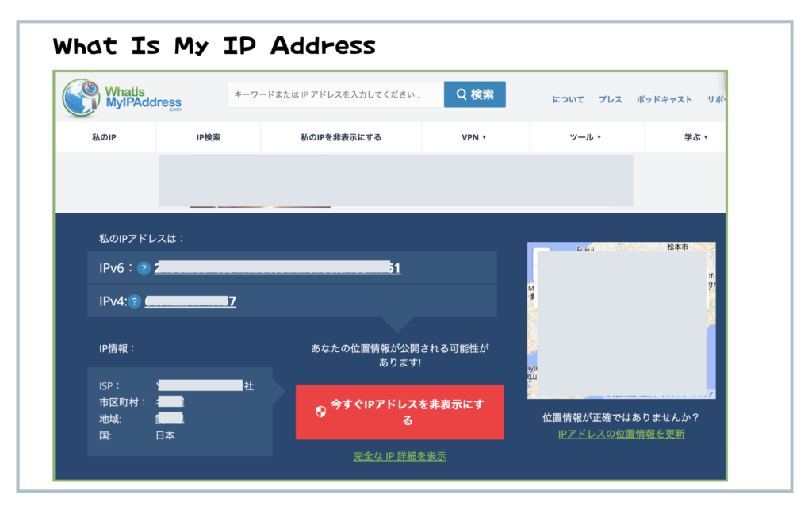Click the IPv6 question mark help icon
The width and height of the screenshot is (812, 506).
coord(144,269)
